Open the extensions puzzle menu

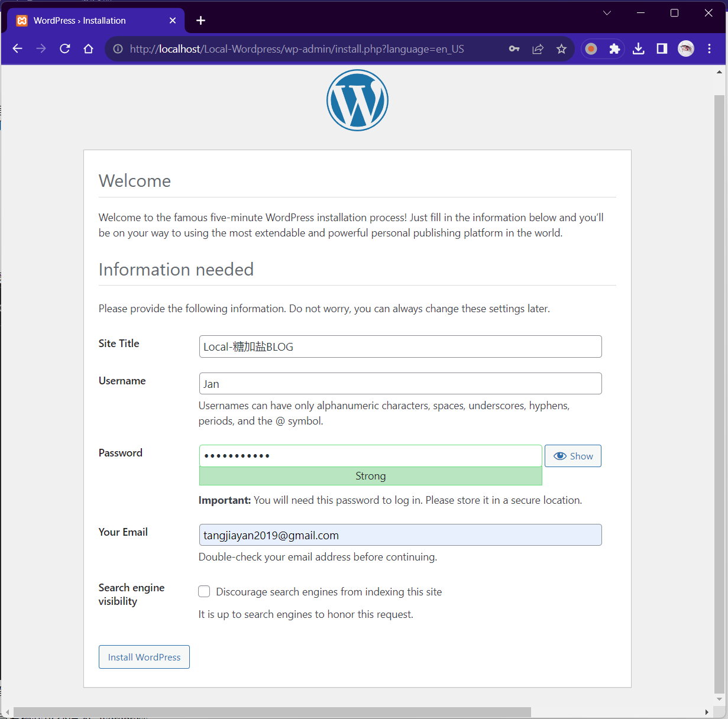coord(615,49)
